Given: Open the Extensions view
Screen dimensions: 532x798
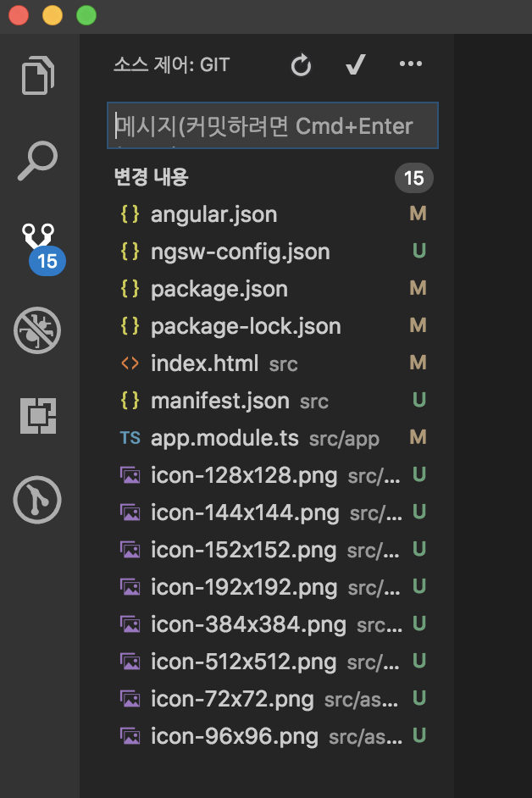Looking at the screenshot, I should coord(37,415).
